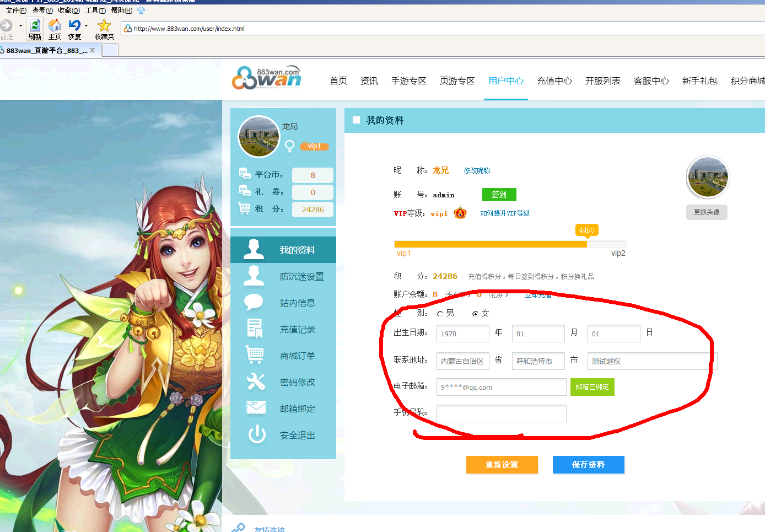765x532 pixels.
Task: Click the 积分 value 24286 in sidebar
Action: pyautogui.click(x=313, y=209)
